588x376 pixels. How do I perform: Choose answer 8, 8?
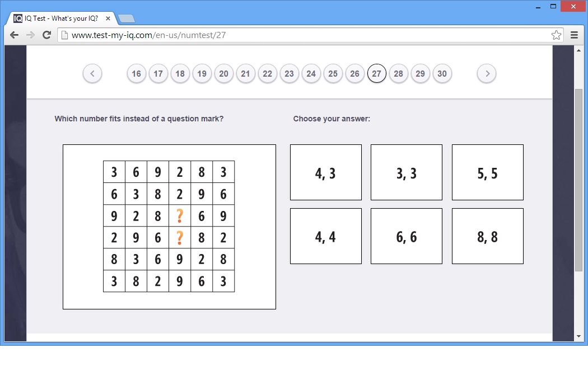(488, 236)
